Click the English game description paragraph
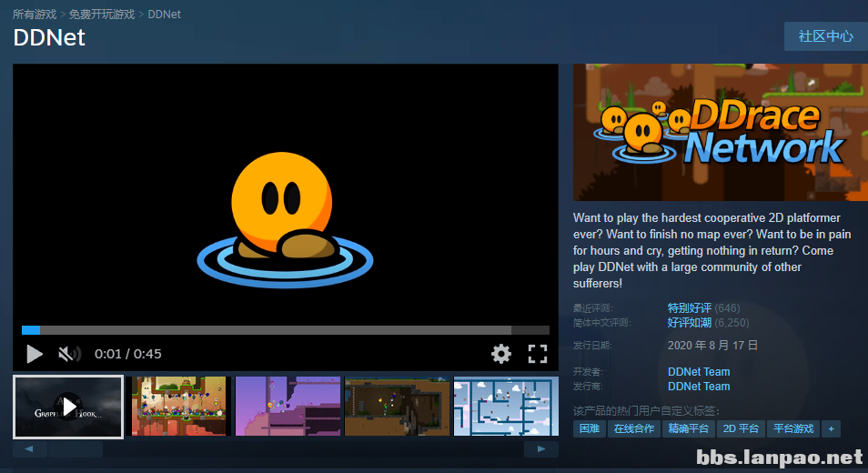 click(x=712, y=251)
